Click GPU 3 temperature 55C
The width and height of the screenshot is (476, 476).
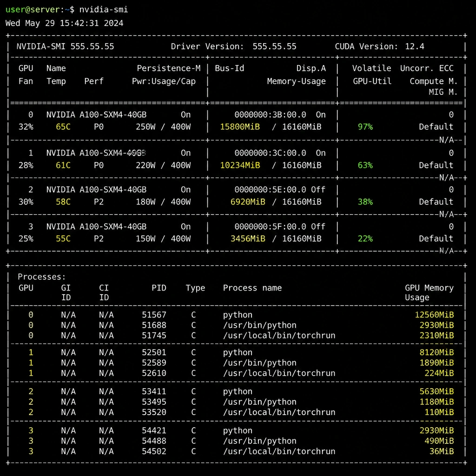(63, 238)
